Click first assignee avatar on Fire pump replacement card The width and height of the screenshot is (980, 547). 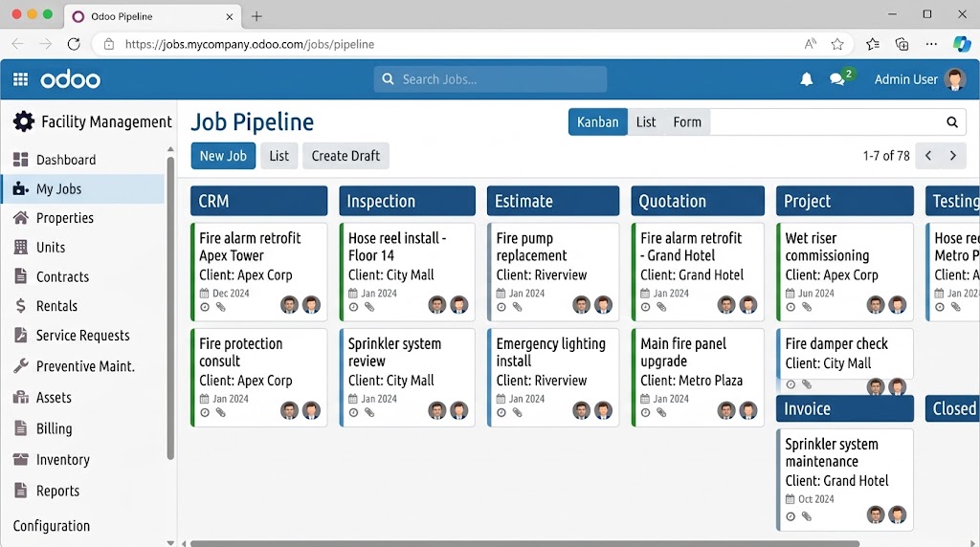[x=581, y=305]
